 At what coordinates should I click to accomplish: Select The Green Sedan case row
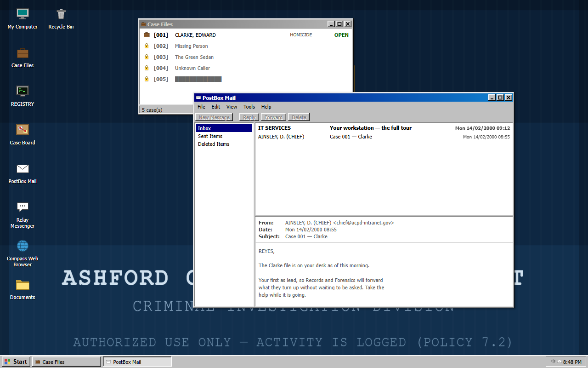pyautogui.click(x=246, y=57)
